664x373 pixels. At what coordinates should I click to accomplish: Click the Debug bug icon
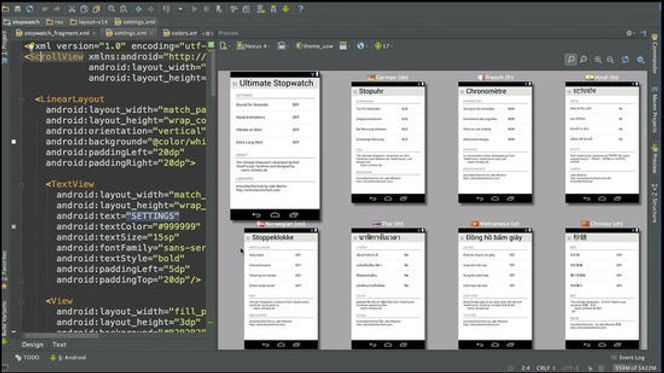pyautogui.click(x=207, y=8)
